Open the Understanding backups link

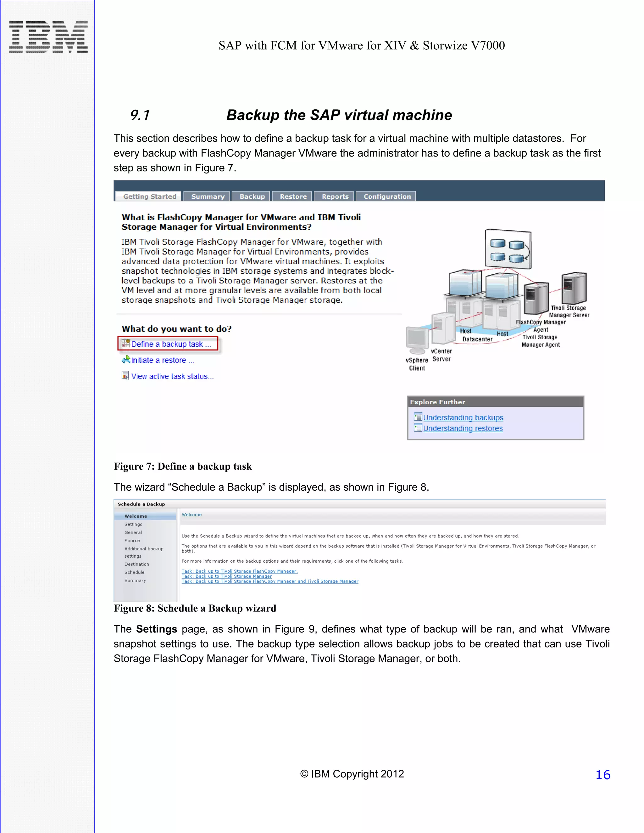click(x=463, y=418)
